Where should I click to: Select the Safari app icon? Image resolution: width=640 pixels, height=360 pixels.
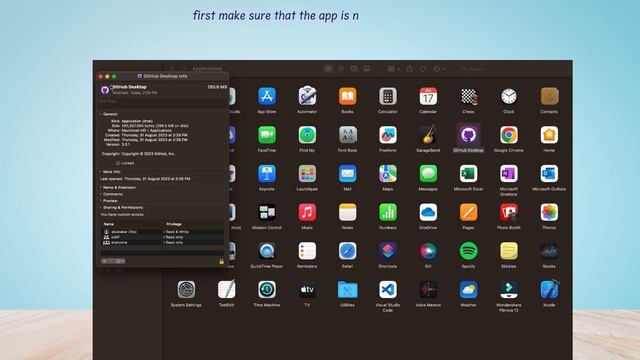(x=347, y=251)
